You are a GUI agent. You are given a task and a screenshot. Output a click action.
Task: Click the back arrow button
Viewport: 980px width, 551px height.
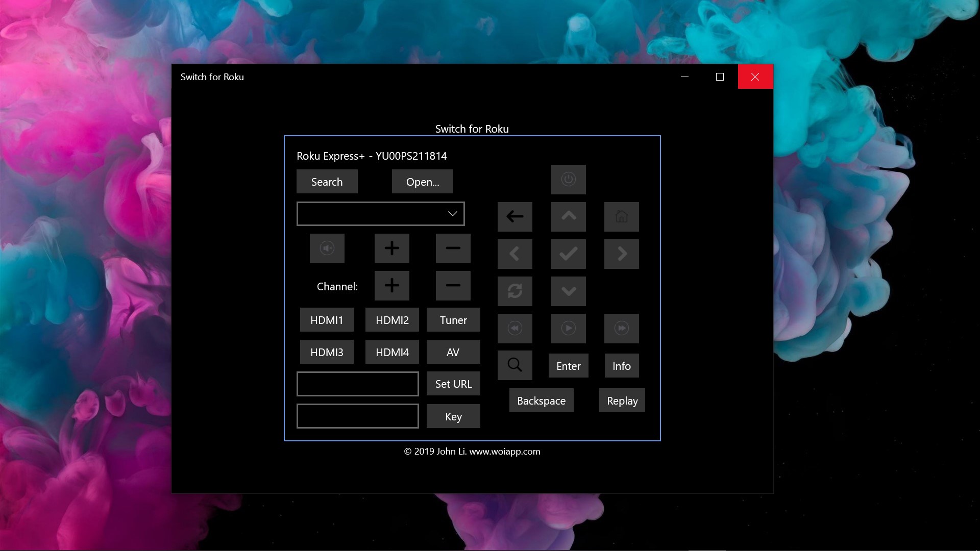514,216
